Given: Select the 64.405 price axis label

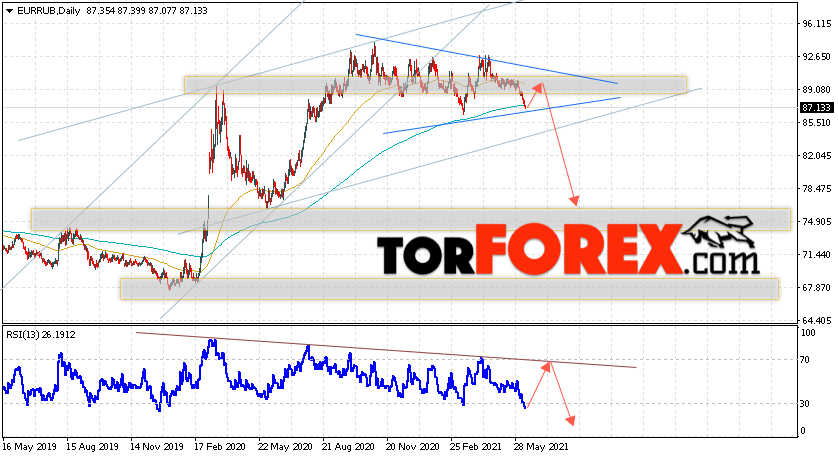Looking at the screenshot, I should tap(816, 321).
